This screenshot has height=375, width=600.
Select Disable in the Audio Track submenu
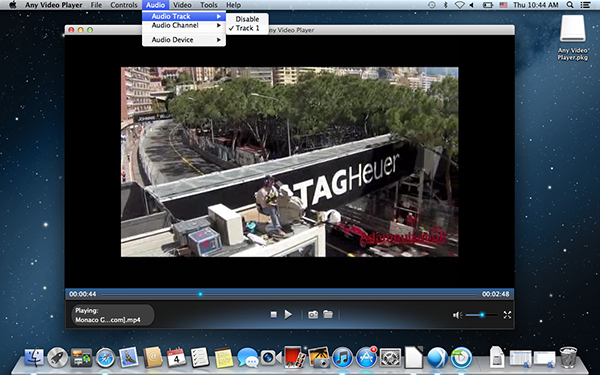[x=247, y=19]
